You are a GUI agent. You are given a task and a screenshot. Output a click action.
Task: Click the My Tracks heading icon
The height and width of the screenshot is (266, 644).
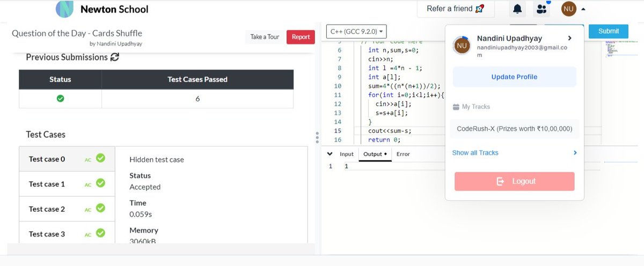[456, 107]
